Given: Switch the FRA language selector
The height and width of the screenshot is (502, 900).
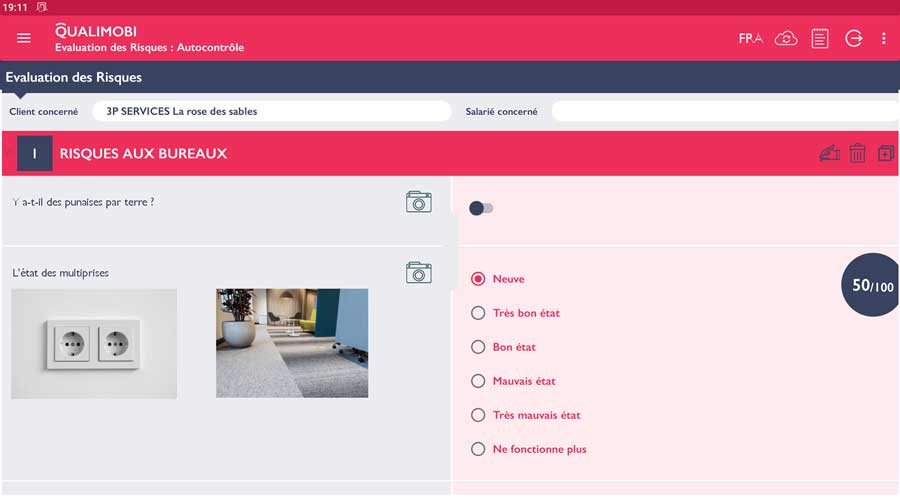Looking at the screenshot, I should [x=750, y=38].
